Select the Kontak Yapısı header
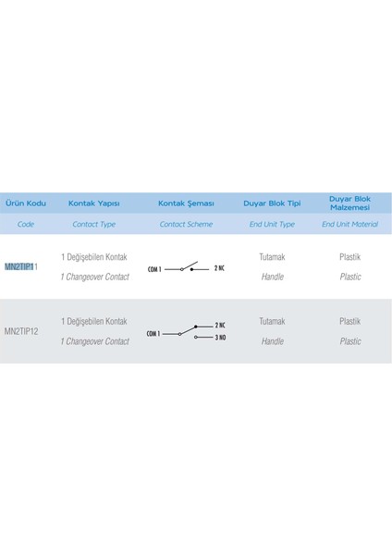 point(93,203)
